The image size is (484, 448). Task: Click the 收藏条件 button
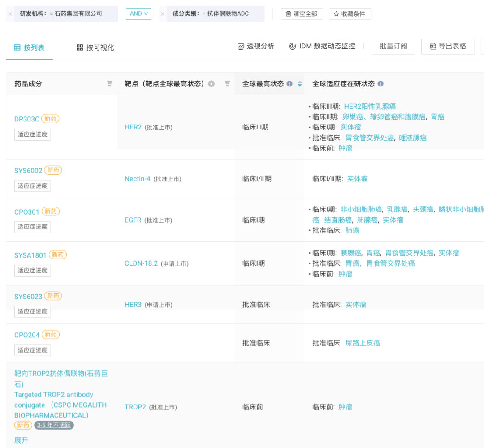coord(350,14)
